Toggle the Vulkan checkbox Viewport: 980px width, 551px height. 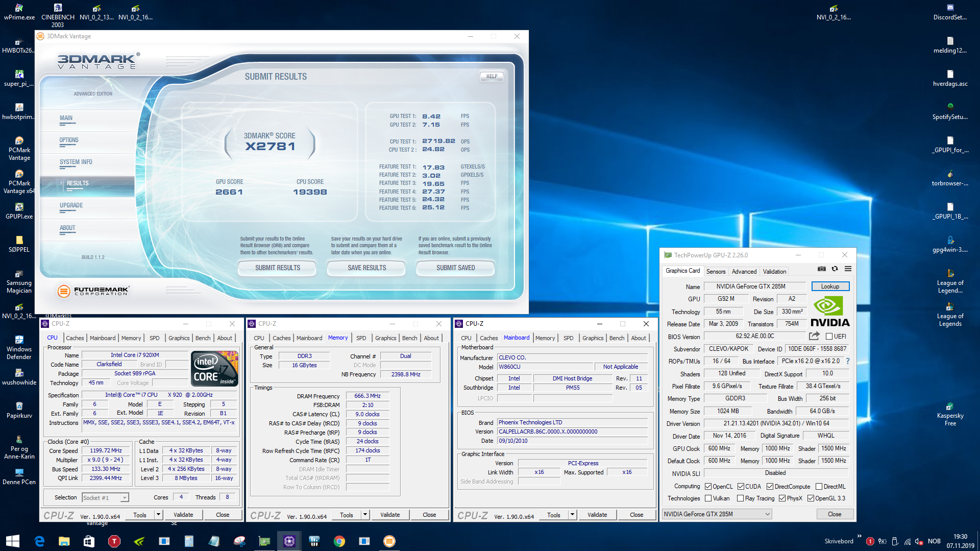point(708,498)
